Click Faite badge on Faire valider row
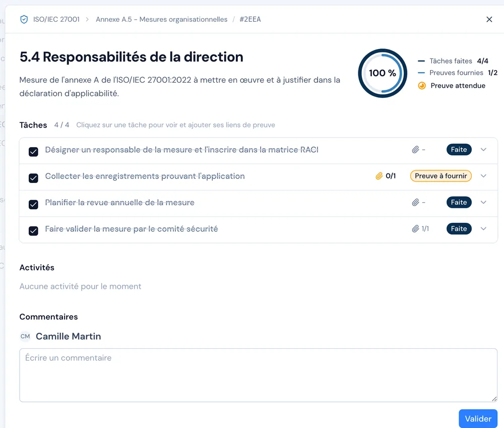504x428 pixels. click(x=459, y=229)
